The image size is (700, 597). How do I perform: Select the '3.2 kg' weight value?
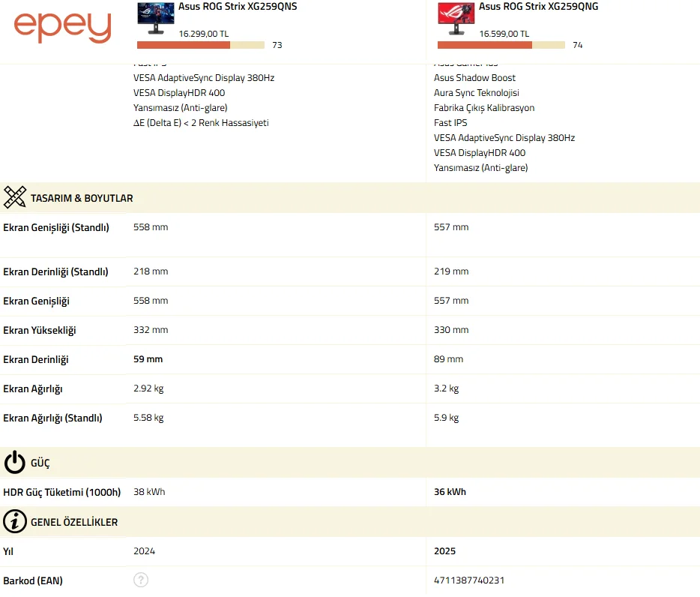(446, 388)
